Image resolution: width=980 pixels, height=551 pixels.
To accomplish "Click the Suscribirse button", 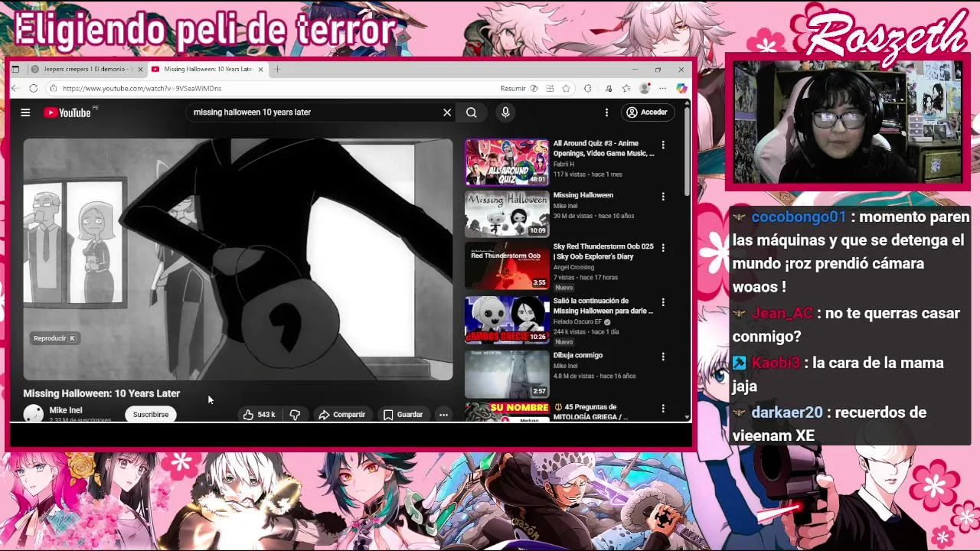I will pos(151,414).
